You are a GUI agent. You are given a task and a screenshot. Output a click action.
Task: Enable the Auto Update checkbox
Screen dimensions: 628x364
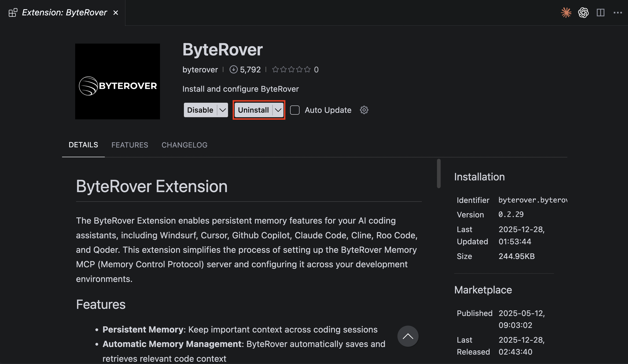pos(295,110)
